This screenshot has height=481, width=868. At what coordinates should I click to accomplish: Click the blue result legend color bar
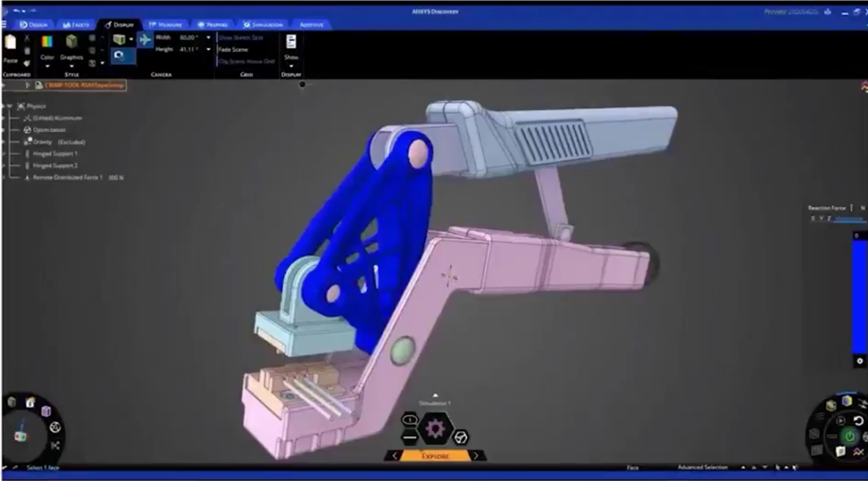pyautogui.click(x=860, y=292)
